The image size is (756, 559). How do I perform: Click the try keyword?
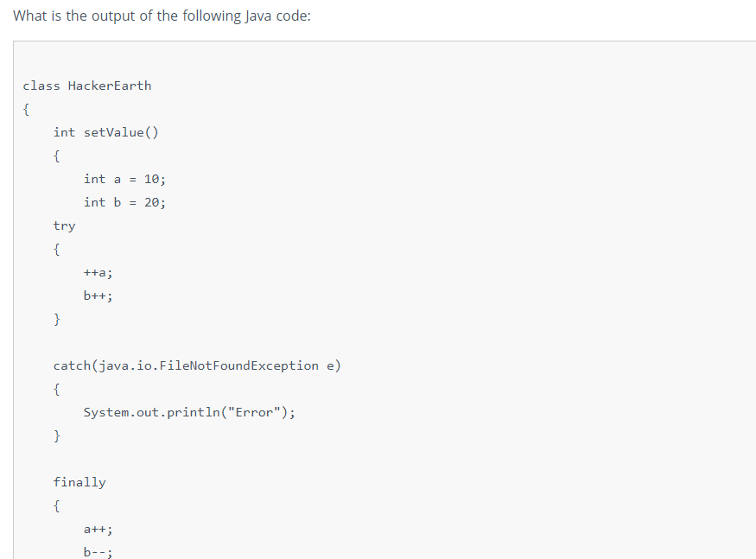[x=64, y=226]
